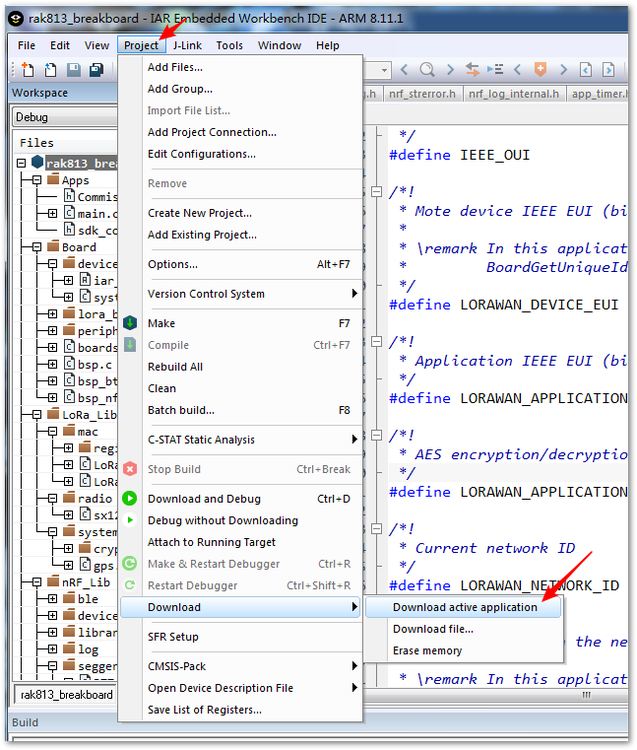Screen dimensions: 637x750
Task: Switch to app_timer.h editor tab
Action: coord(598,94)
